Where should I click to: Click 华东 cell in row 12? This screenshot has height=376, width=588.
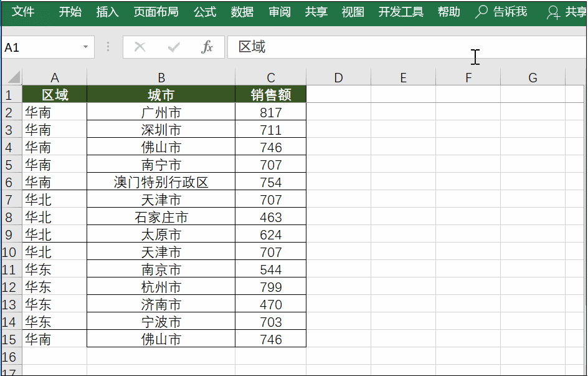click(x=55, y=287)
